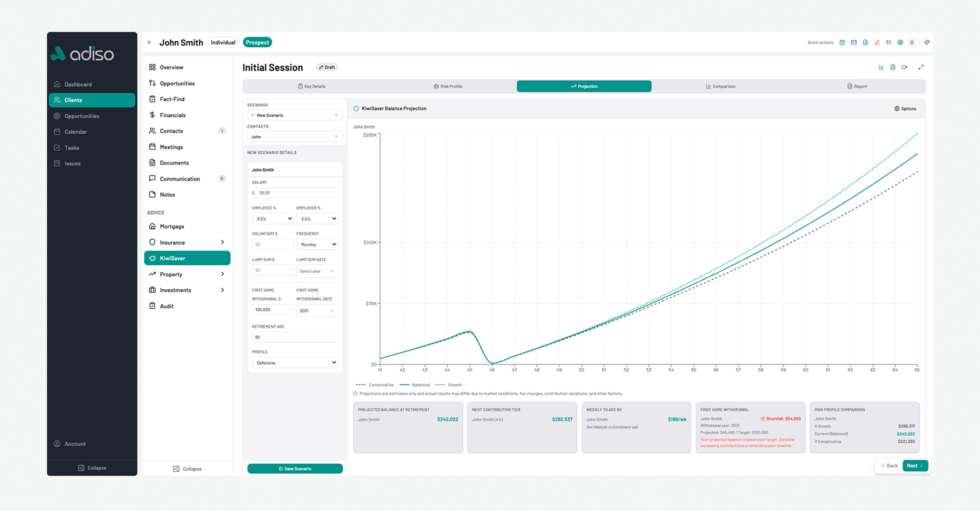Viewport: 980px width, 511px height.
Task: Open the AI assistant sparkle icon
Action: pyautogui.click(x=926, y=42)
